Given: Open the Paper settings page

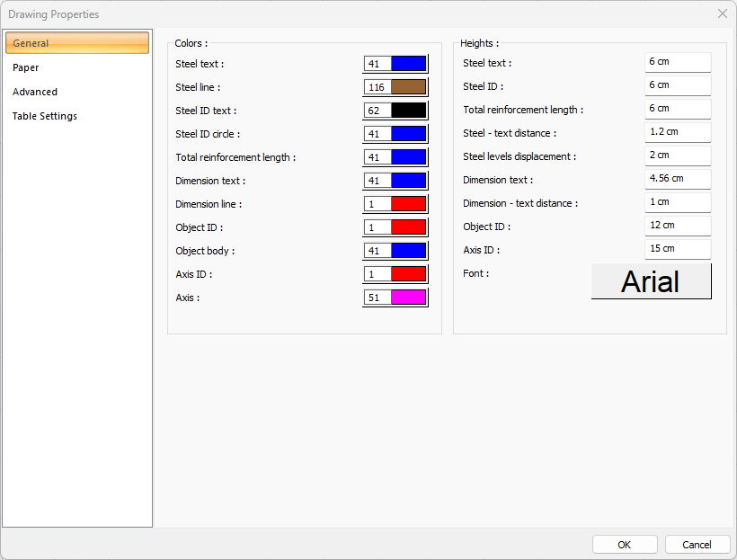Looking at the screenshot, I should pos(26,67).
